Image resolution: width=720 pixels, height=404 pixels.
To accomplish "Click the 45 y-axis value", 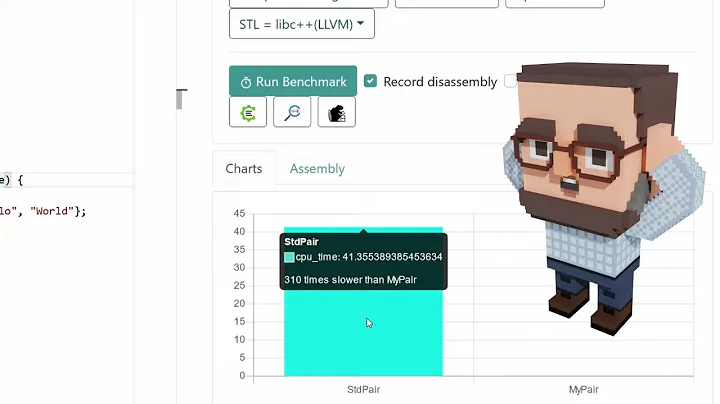I will 239,213.
